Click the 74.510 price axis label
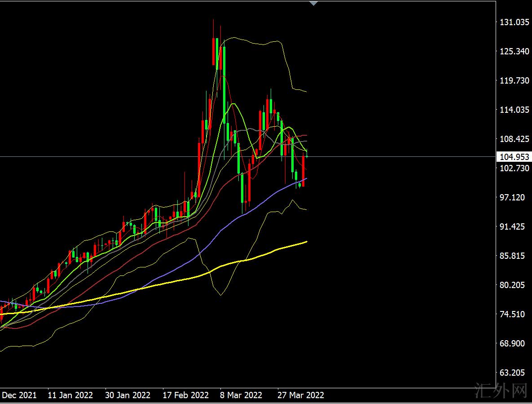 coord(512,314)
